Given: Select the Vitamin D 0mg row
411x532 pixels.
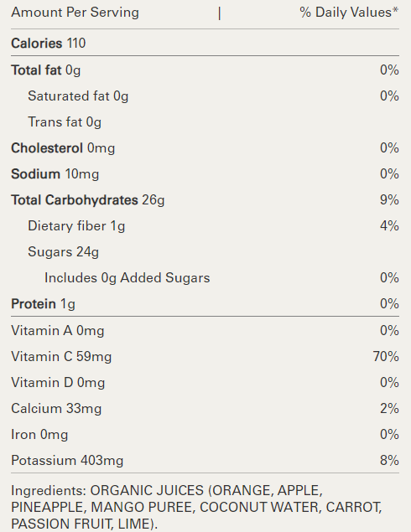Looking at the screenshot, I should (x=205, y=383).
